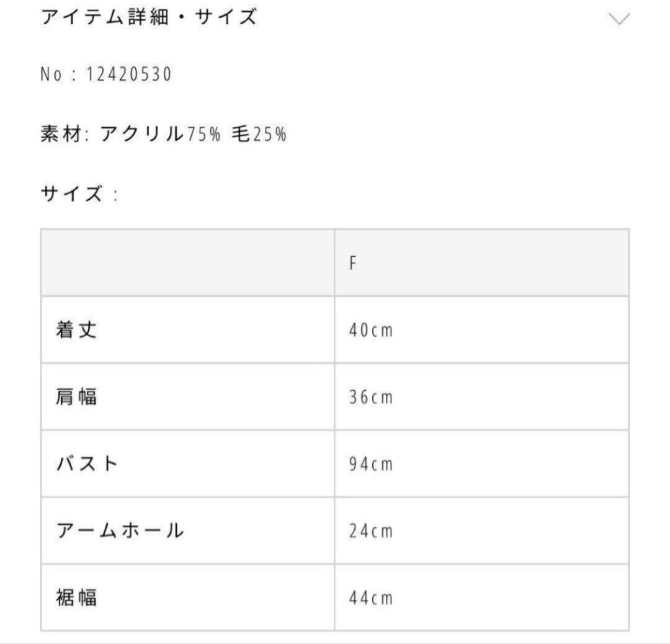Select the アクリル75% material text
This screenshot has height=644, width=670.
pos(160,134)
